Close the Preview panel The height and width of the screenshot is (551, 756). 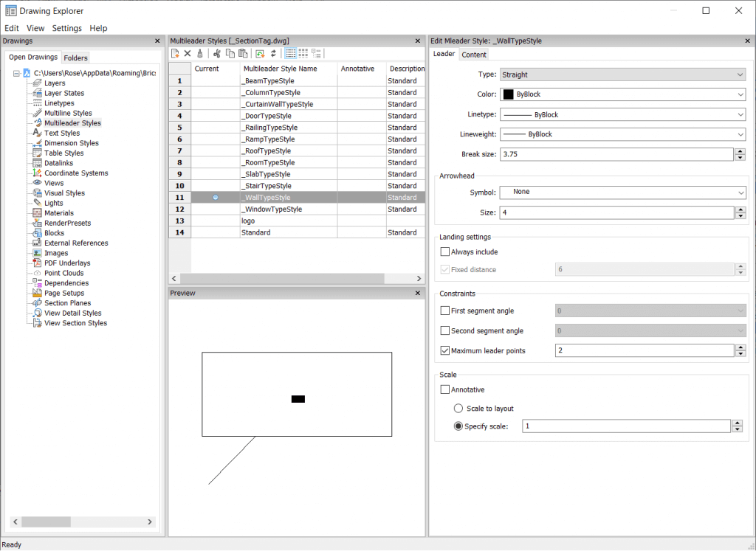click(418, 293)
